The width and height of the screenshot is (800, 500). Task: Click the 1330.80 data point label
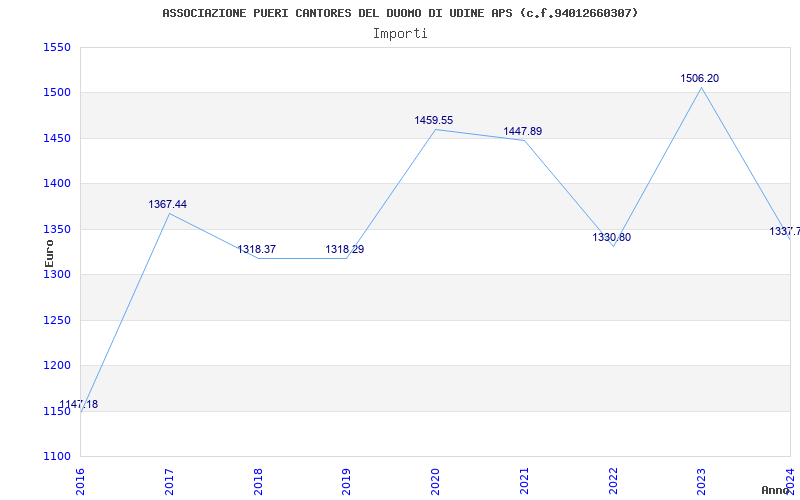pyautogui.click(x=611, y=237)
